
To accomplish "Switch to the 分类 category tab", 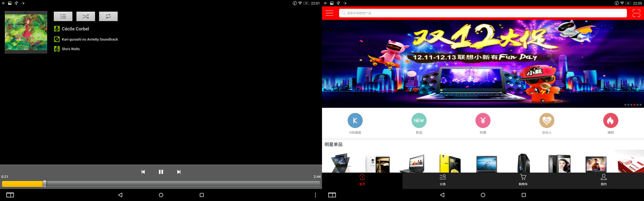I will 443,180.
